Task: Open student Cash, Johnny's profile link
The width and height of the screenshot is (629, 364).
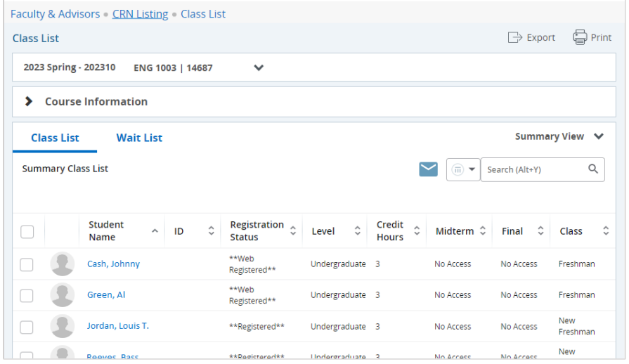Action: [114, 264]
